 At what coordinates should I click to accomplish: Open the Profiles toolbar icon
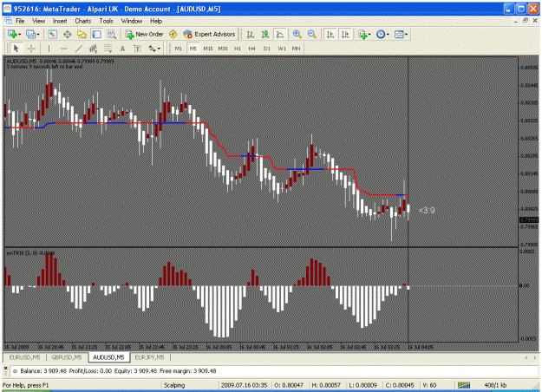[x=30, y=34]
